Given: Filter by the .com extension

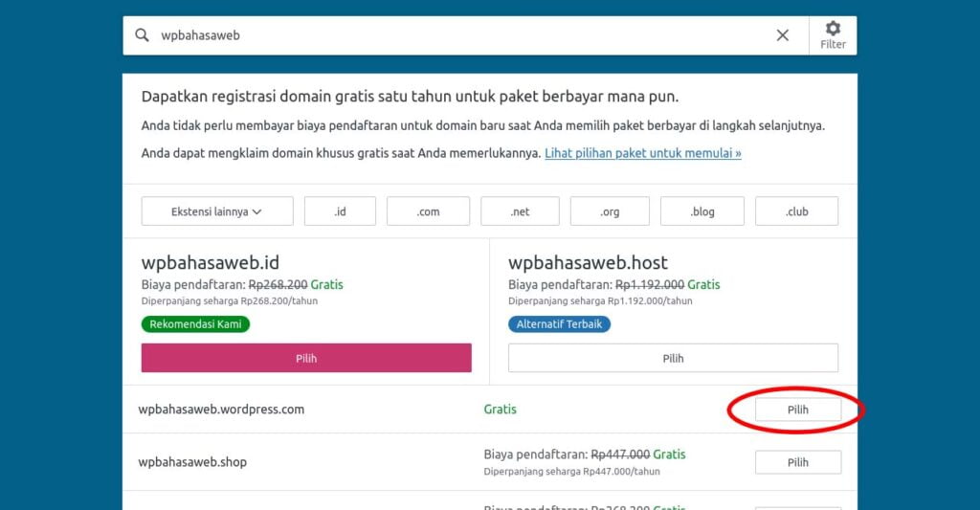Looking at the screenshot, I should click(428, 211).
